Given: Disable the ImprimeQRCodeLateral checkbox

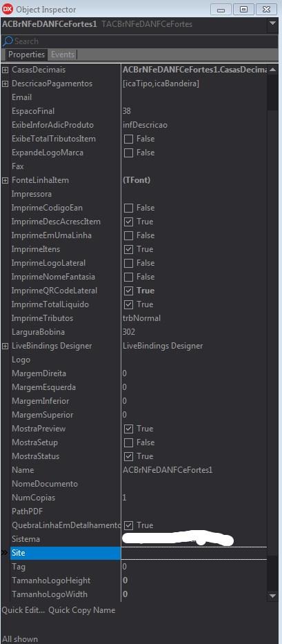Looking at the screenshot, I should pyautogui.click(x=128, y=291).
